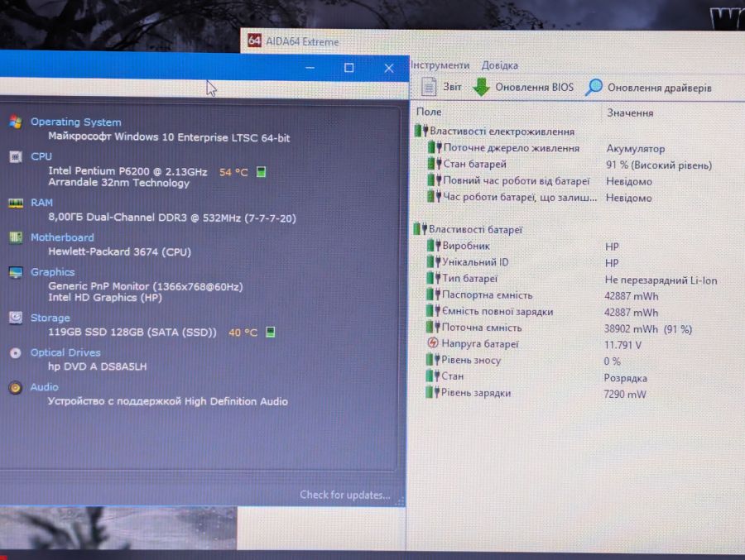This screenshot has height=560, width=745.
Task: Open the Інструменти menu in AIDA64
Action: 440,65
